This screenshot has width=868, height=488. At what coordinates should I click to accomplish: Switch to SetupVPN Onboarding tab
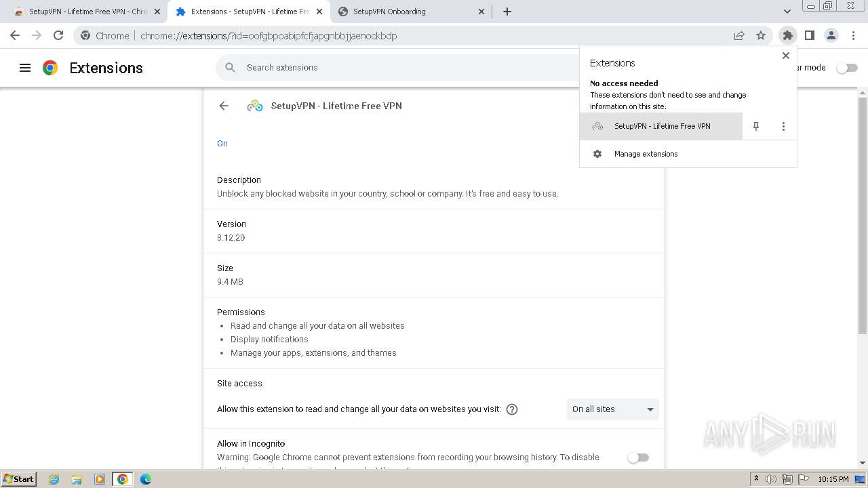coord(410,12)
